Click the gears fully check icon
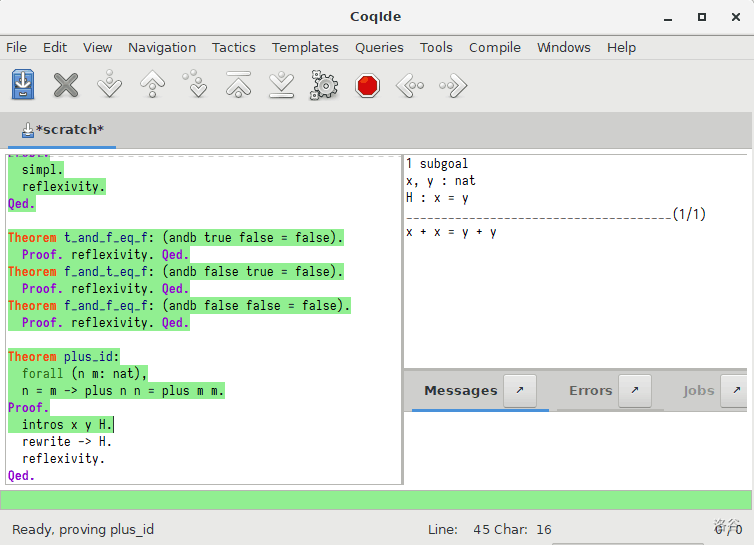The width and height of the screenshot is (754, 545). (324, 85)
